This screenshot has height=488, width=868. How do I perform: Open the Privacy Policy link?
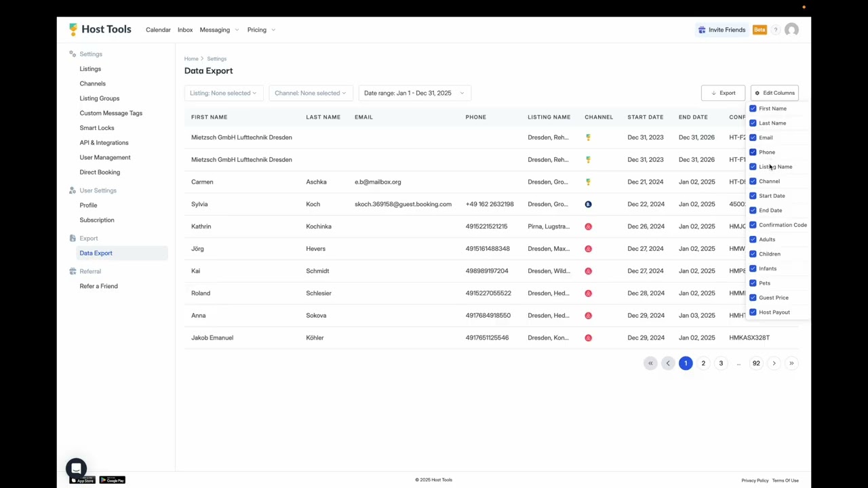pos(755,481)
